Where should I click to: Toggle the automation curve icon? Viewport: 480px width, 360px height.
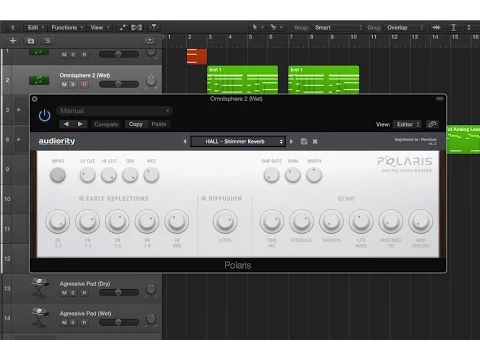(123, 28)
